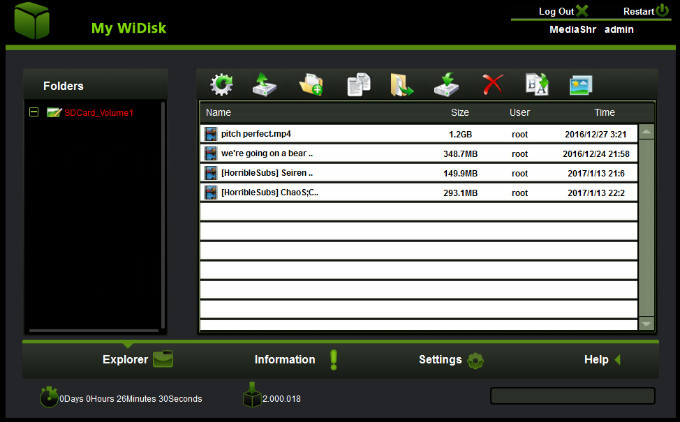Click video icon beside HorribleSubs Seiren
The width and height of the screenshot is (680, 422).
[211, 173]
